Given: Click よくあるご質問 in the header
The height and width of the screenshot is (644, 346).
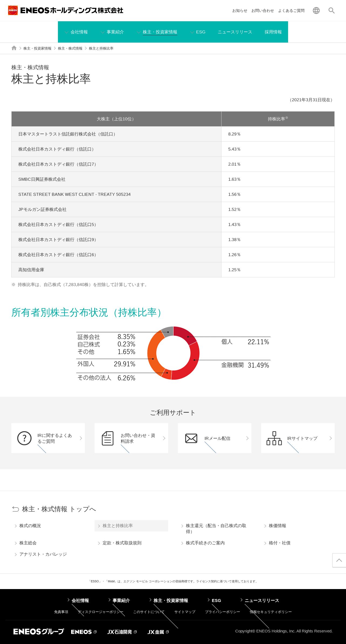Looking at the screenshot, I should tap(291, 11).
